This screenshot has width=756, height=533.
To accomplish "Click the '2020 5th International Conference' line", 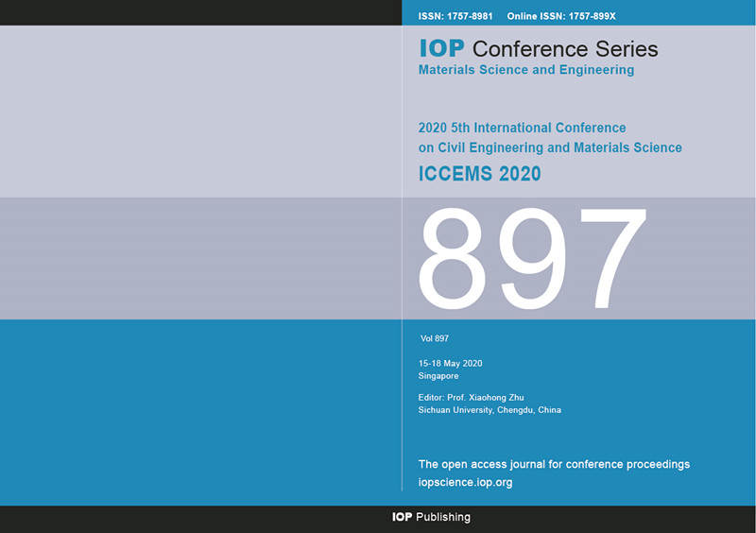I will 523,128.
